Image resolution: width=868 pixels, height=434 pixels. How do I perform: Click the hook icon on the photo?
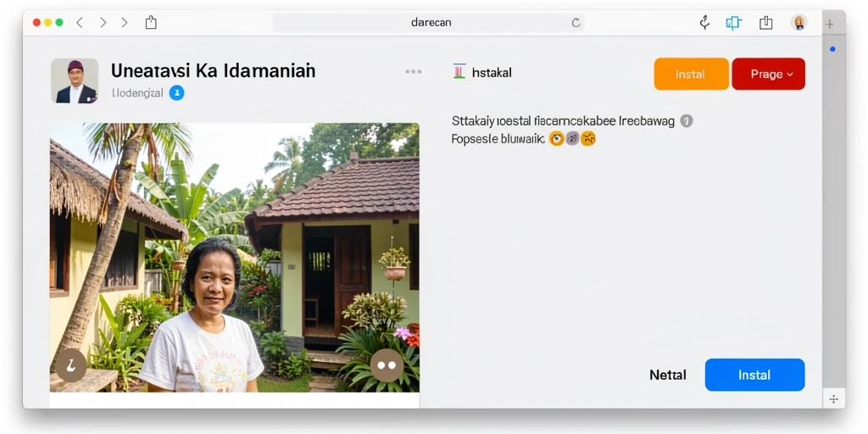(71, 365)
